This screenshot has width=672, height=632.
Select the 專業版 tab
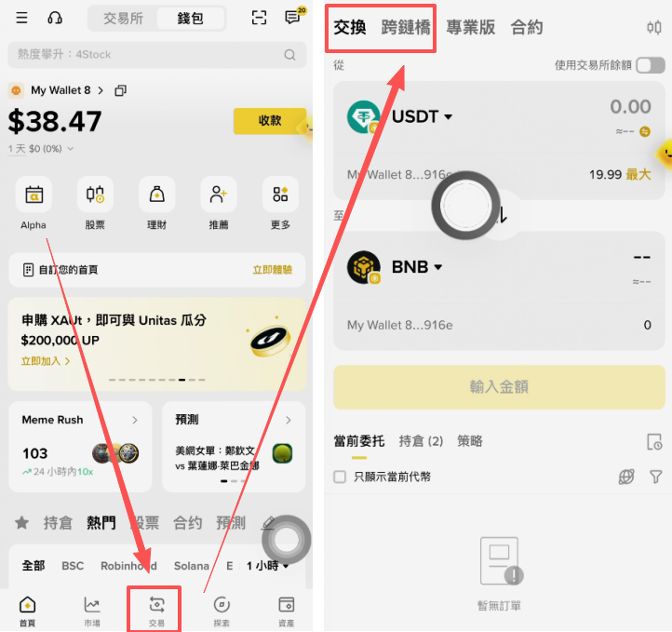pos(471,28)
